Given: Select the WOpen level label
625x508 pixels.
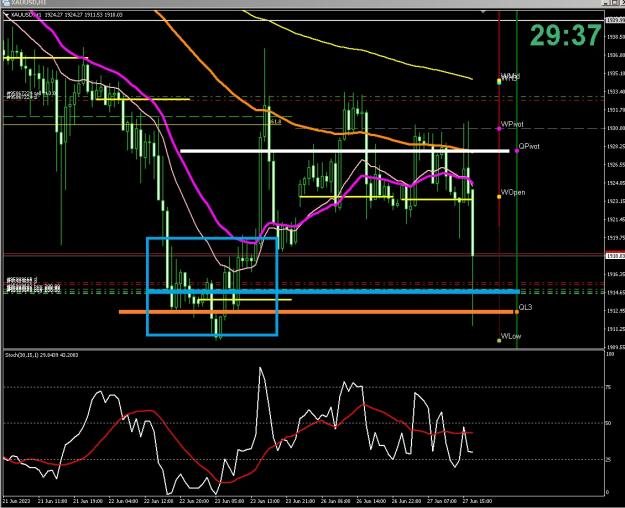Looking at the screenshot, I should click(x=513, y=192).
